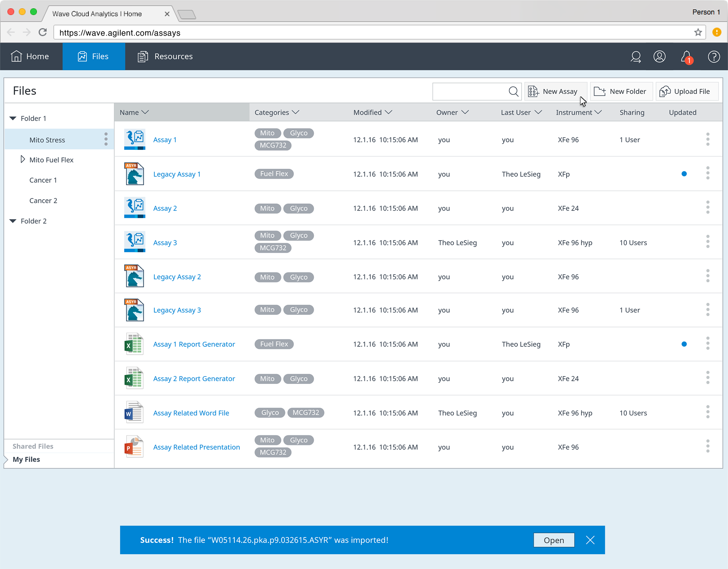Click the support agent headset icon
Screen dimensions: 728x569
[635, 57]
